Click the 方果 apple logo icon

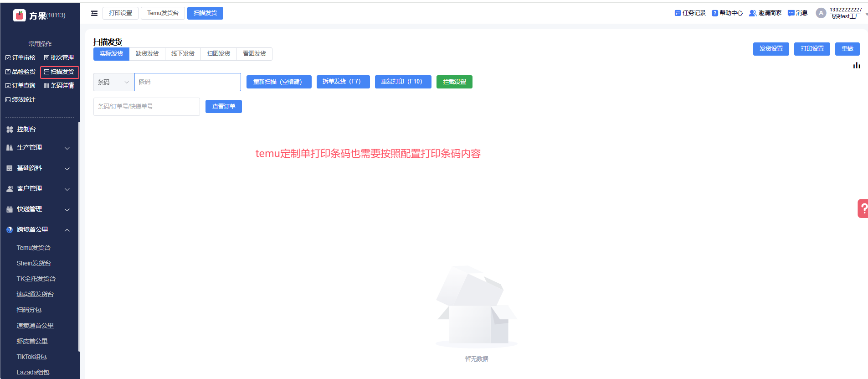19,16
